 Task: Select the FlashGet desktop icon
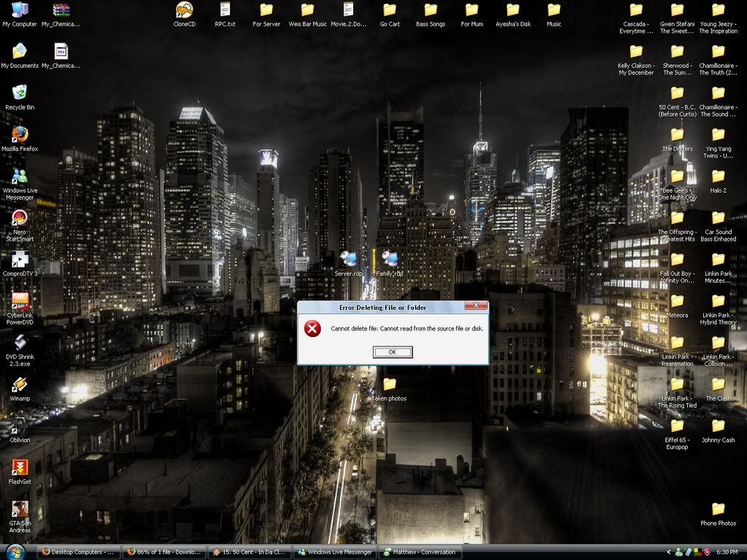(20, 467)
